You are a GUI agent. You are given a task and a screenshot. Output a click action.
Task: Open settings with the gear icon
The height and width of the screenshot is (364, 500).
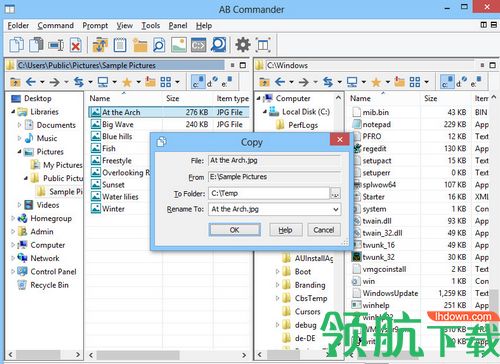point(243,45)
